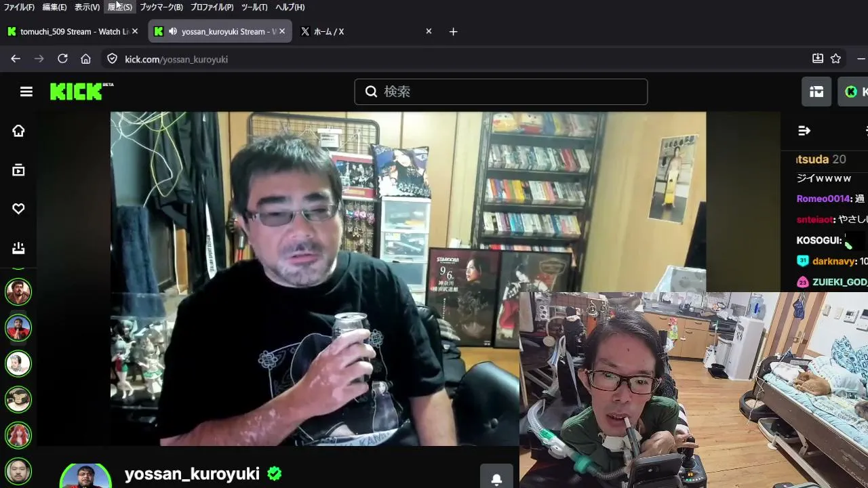Open the inbox tray button in Kick header

pyautogui.click(x=816, y=91)
